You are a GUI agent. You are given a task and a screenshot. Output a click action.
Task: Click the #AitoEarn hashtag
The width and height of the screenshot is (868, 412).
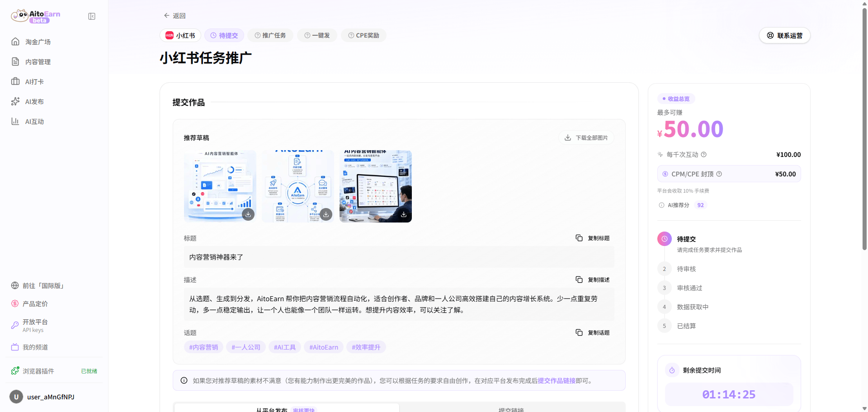coord(324,347)
